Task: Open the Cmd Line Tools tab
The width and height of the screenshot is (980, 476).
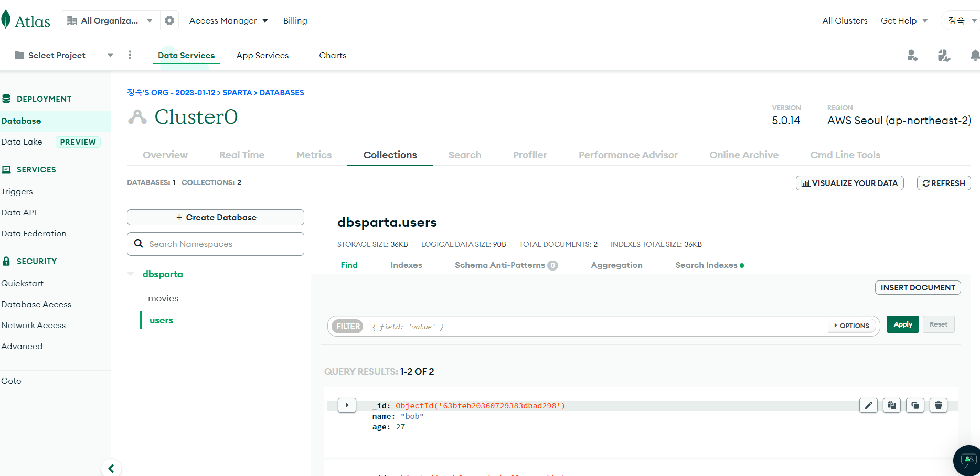Action: coord(845,155)
